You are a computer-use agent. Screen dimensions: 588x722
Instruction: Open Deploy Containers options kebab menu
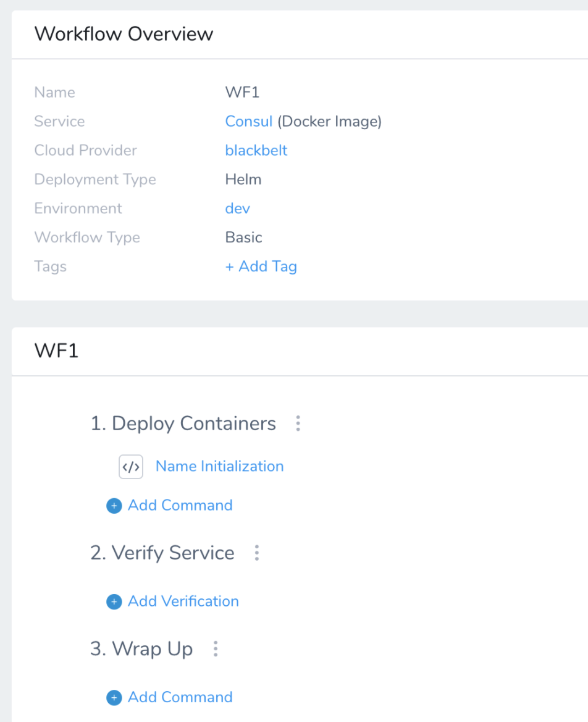[x=298, y=423]
